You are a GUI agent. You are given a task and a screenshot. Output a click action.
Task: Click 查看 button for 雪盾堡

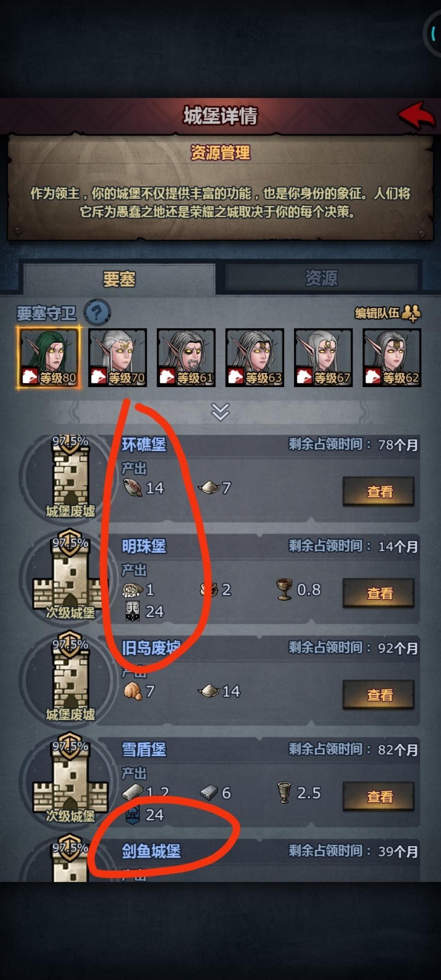click(x=378, y=796)
